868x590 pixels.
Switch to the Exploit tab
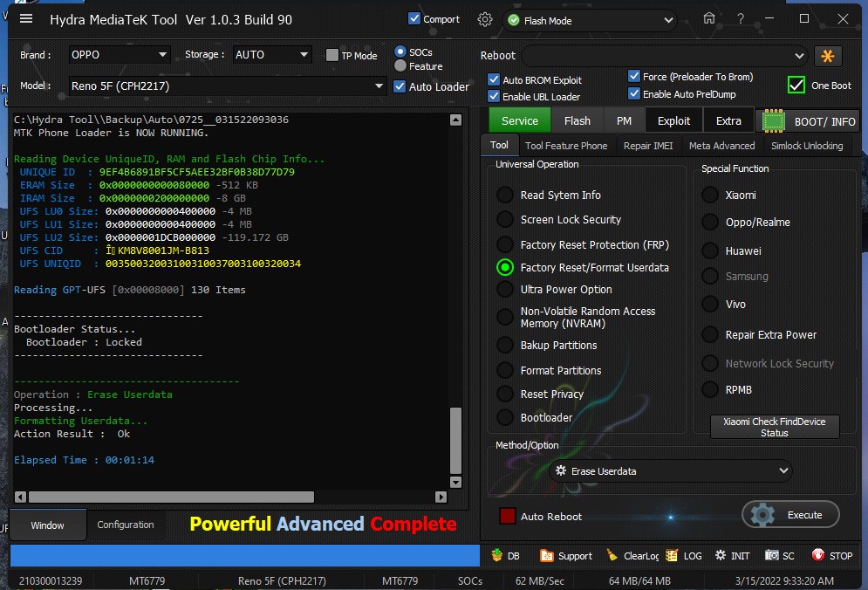[673, 120]
